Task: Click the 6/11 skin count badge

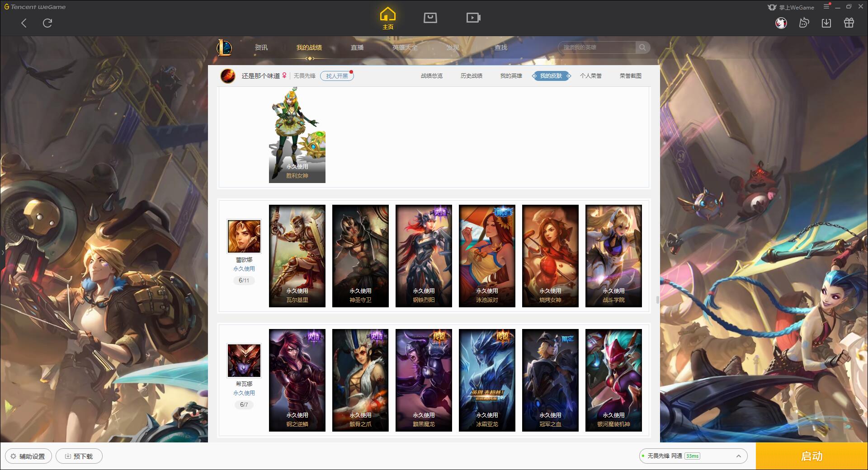Action: pos(244,281)
